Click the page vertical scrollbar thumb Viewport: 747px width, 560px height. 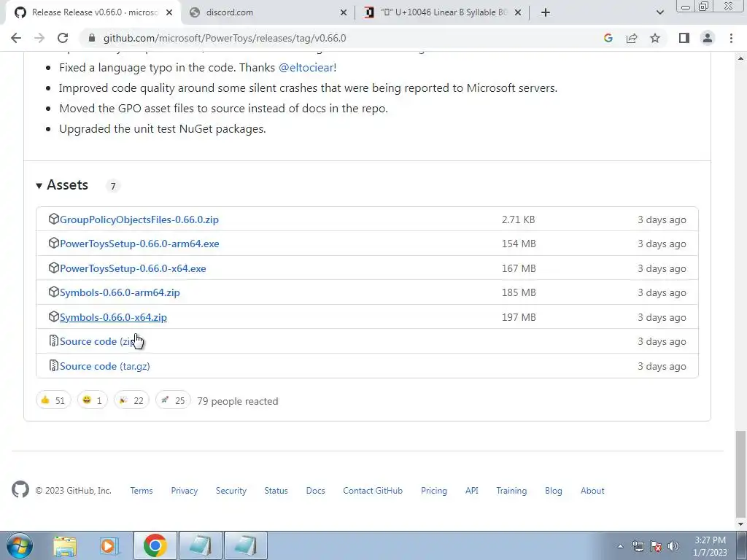click(x=740, y=473)
